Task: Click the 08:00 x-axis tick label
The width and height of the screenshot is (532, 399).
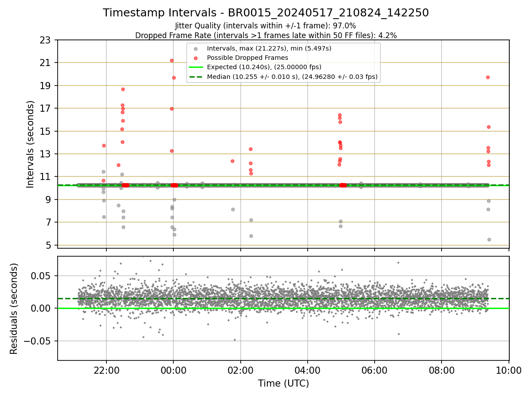Action: coord(442,371)
